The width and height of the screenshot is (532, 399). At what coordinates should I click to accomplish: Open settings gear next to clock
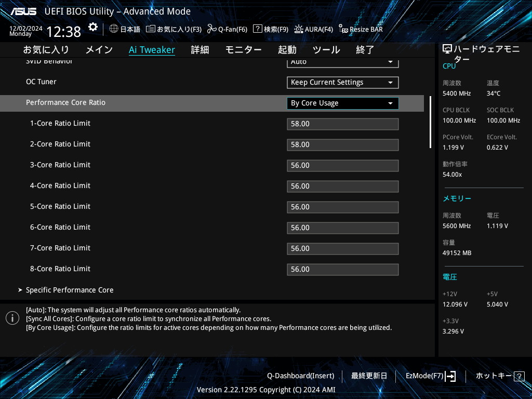92,27
